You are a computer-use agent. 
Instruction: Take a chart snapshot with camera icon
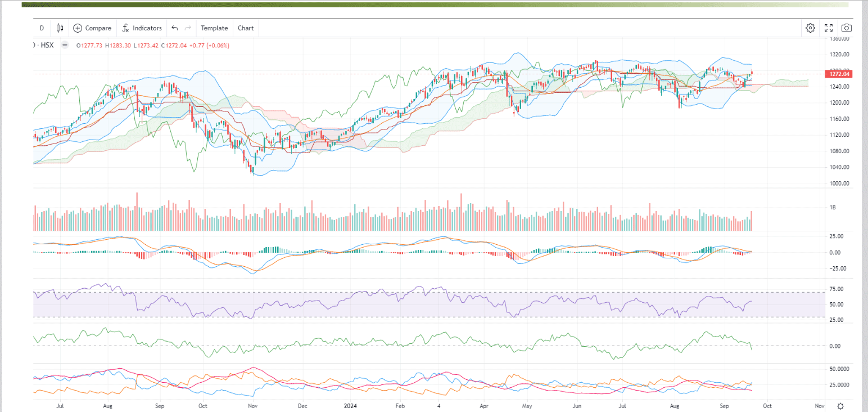point(847,28)
